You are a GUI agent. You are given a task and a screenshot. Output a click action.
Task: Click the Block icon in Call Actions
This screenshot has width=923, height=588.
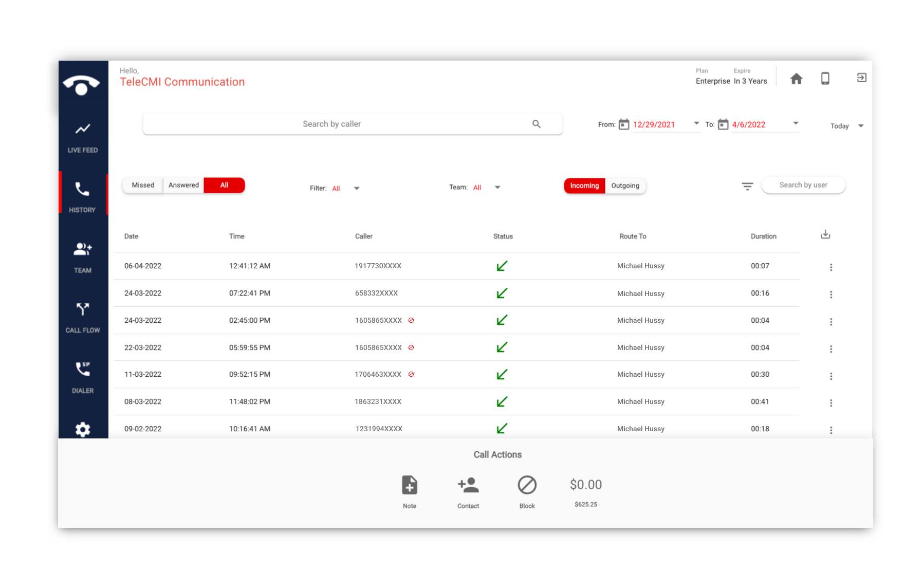tap(527, 485)
